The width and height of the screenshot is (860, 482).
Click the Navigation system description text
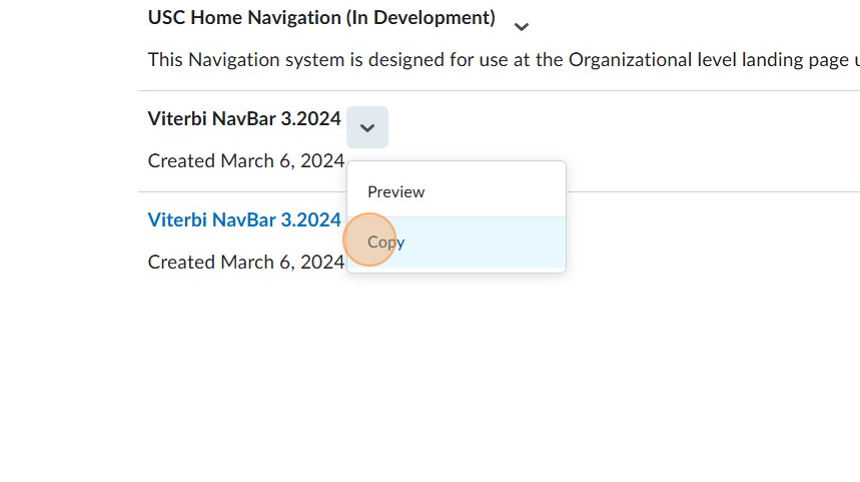[x=500, y=60]
